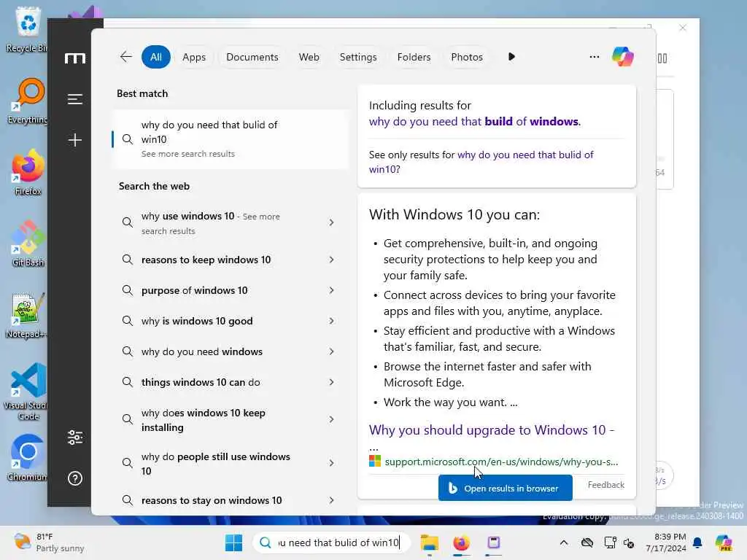Open the help question mark in the sidebar
Image resolution: width=747 pixels, height=560 pixels.
75,478
